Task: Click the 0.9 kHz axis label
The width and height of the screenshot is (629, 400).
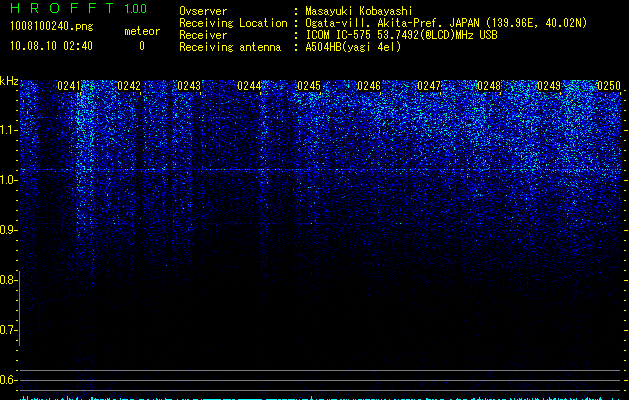Action: pyautogui.click(x=9, y=230)
